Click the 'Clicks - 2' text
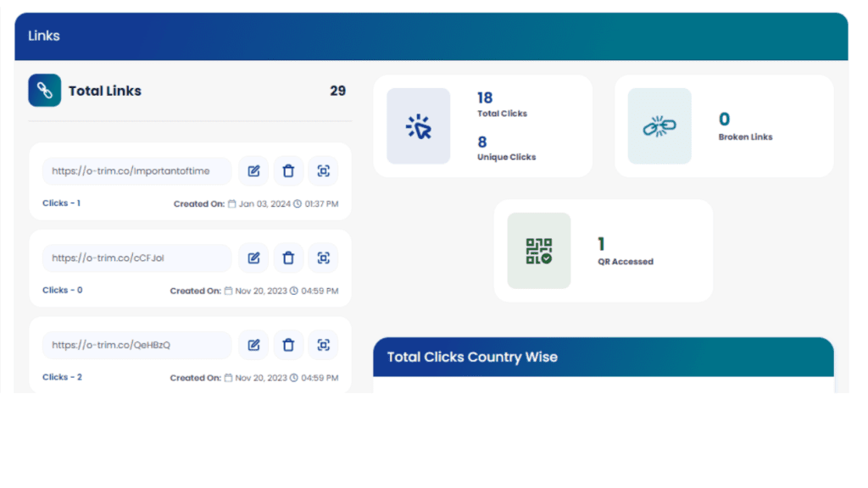868x488 pixels. (x=62, y=377)
